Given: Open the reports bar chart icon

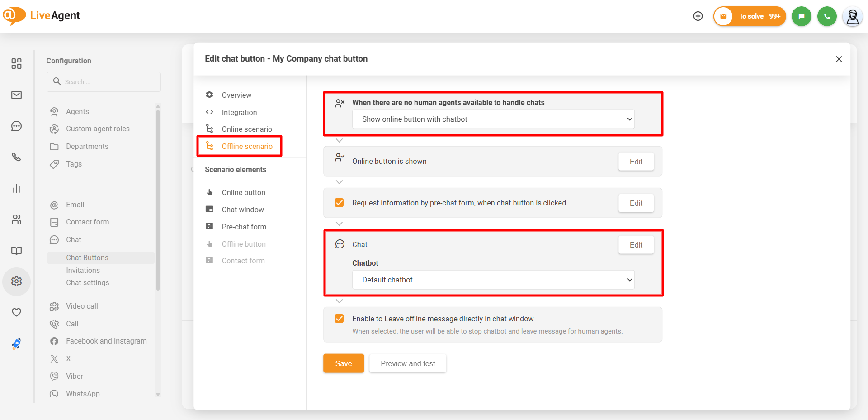Looking at the screenshot, I should tap(17, 188).
